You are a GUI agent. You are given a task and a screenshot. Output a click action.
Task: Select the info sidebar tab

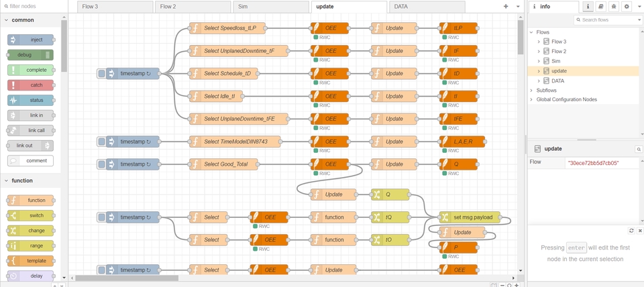coord(553,7)
